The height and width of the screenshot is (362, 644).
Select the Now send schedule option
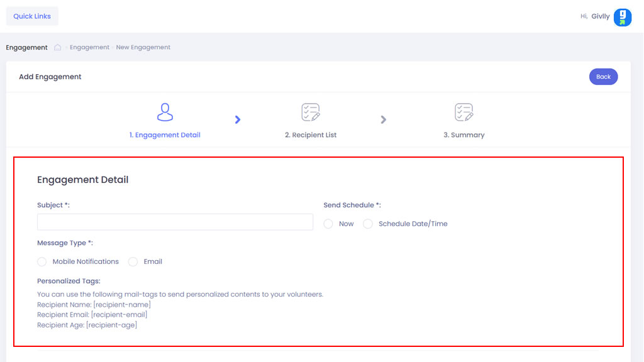pos(328,224)
